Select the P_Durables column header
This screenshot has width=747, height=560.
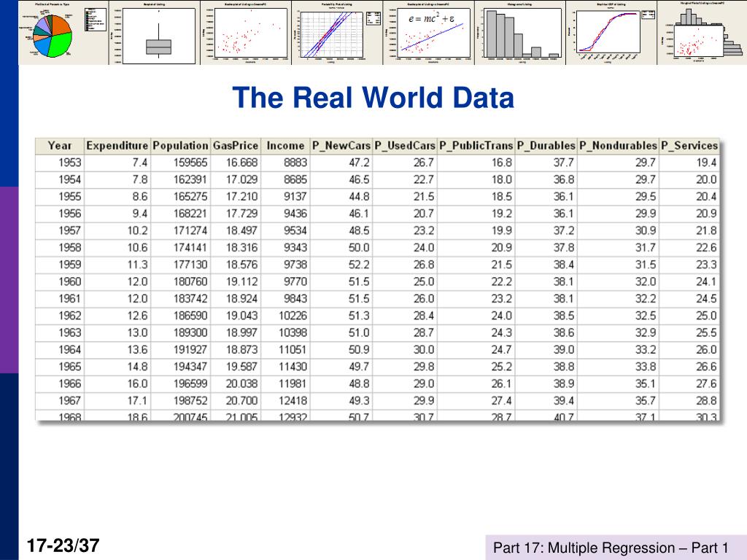coord(546,146)
